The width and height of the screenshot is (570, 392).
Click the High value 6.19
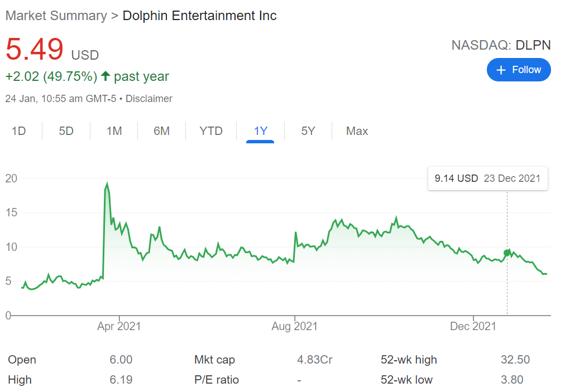click(x=121, y=380)
